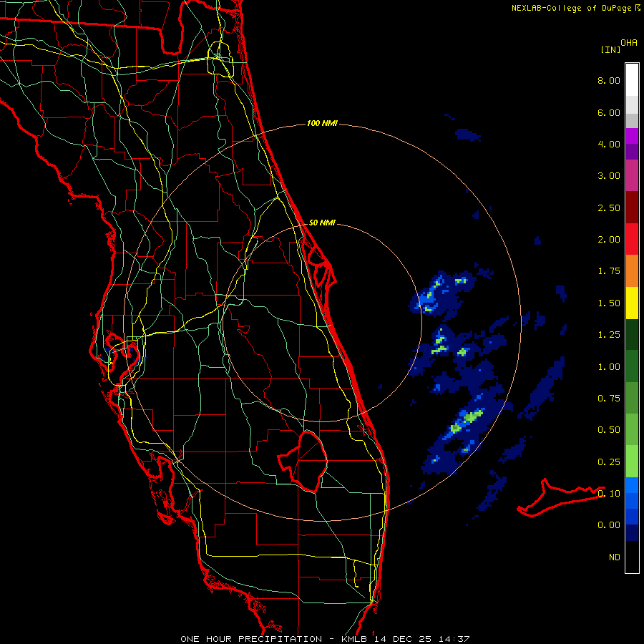The image size is (644, 644).
Task: Click the 0.25 legend value
Action: pos(609,462)
